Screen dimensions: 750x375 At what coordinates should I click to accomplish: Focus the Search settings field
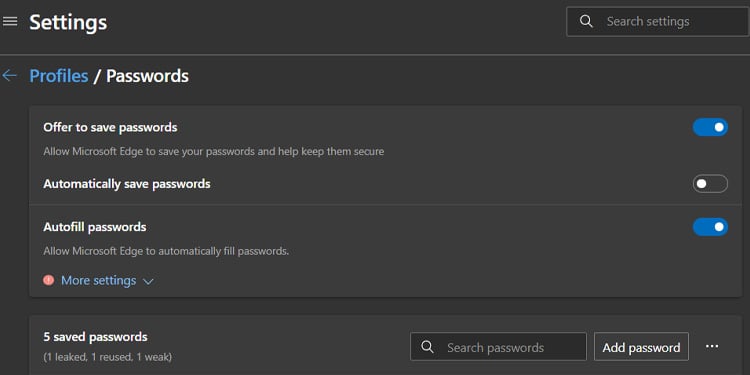point(657,22)
